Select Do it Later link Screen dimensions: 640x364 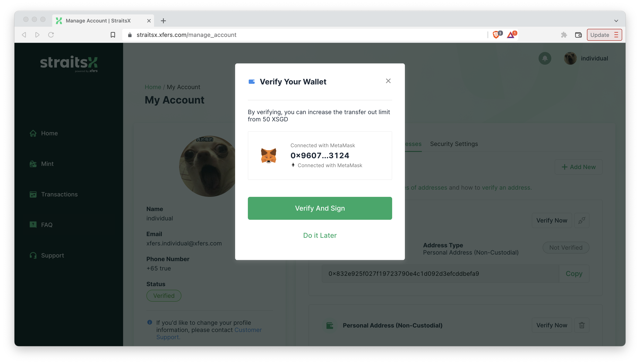320,235
